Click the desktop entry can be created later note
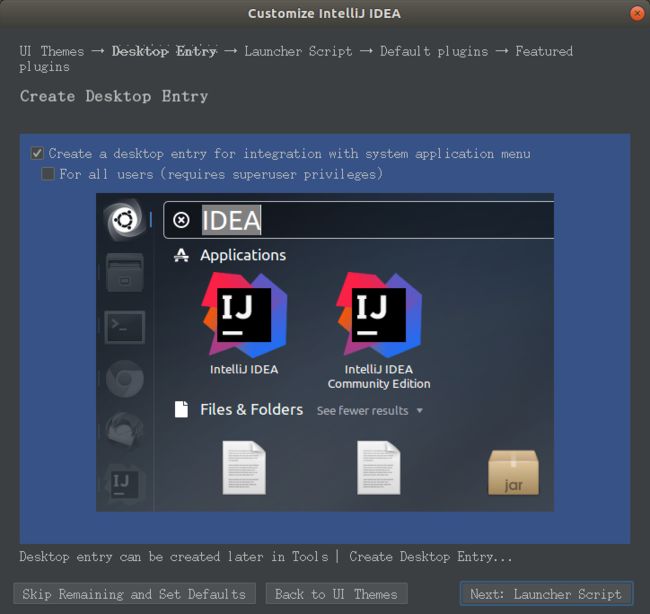650x614 pixels. click(x=266, y=556)
